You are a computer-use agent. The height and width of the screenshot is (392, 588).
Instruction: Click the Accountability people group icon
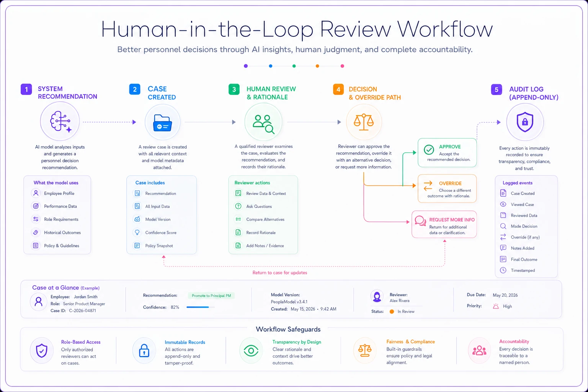479,350
